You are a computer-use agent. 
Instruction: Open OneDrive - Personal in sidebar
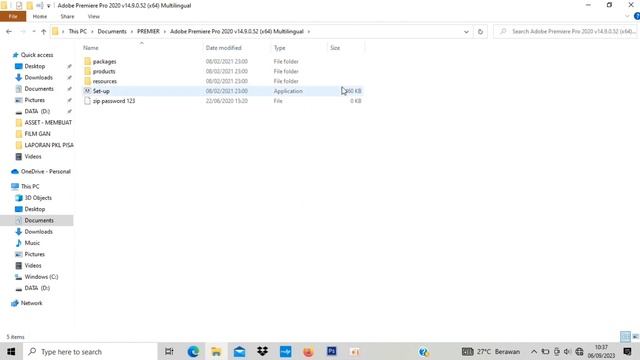pos(45,171)
